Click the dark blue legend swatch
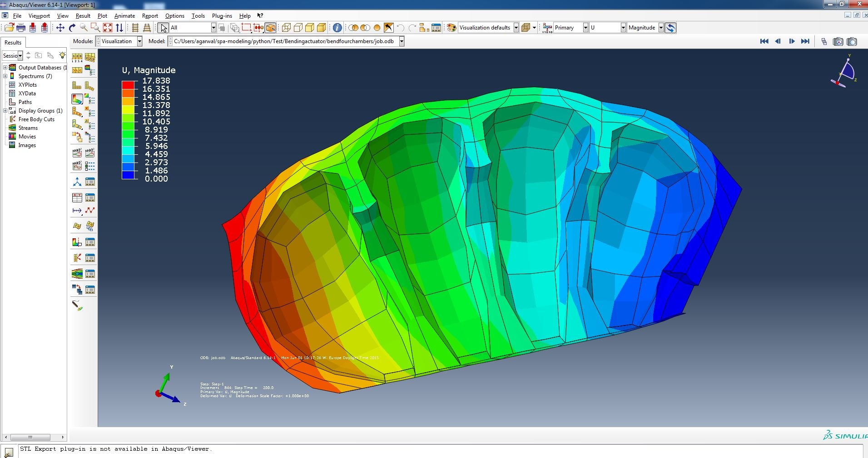Viewport: 868px width, 458px height. pos(128,175)
